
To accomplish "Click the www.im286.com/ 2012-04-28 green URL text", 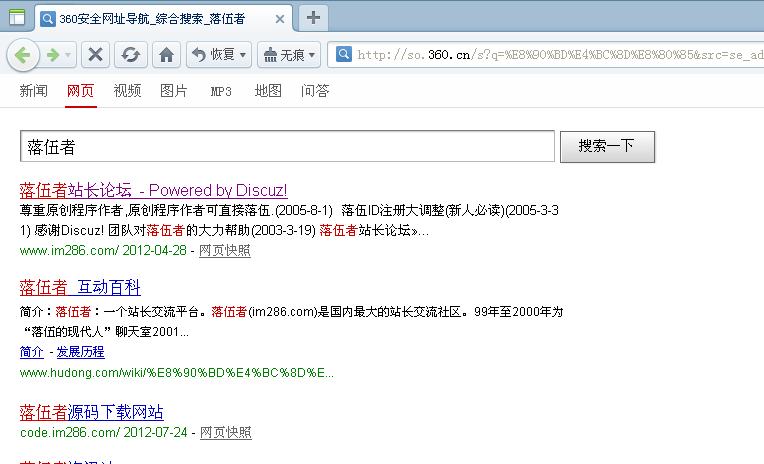I will (103, 251).
